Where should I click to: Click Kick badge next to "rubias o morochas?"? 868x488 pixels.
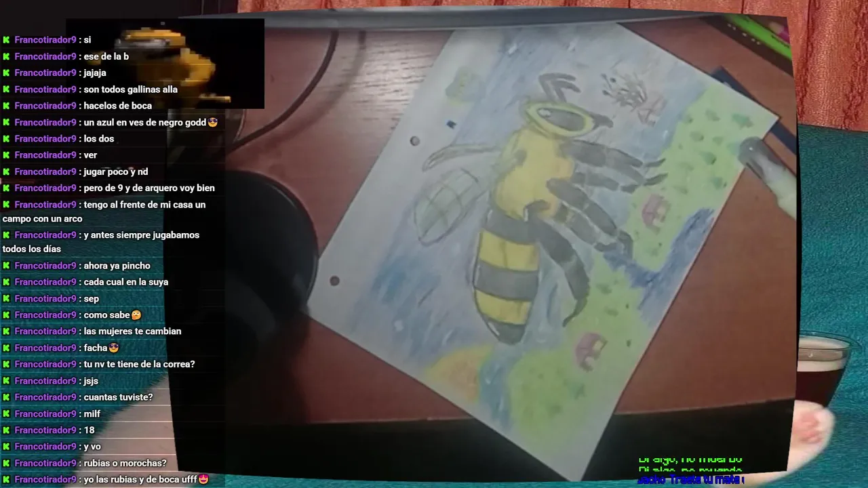tap(6, 463)
